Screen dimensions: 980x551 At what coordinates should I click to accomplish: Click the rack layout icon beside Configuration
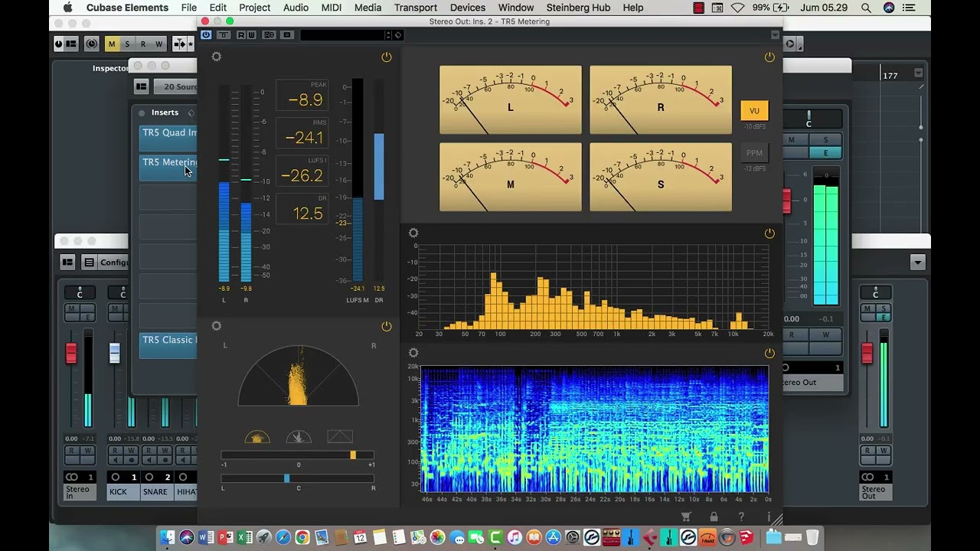[x=67, y=262]
